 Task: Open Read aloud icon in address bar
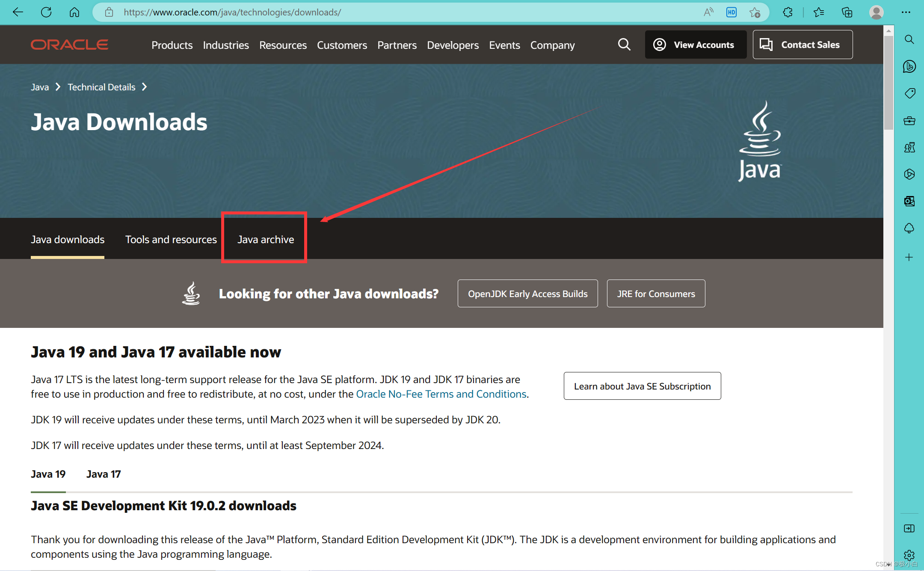point(708,12)
